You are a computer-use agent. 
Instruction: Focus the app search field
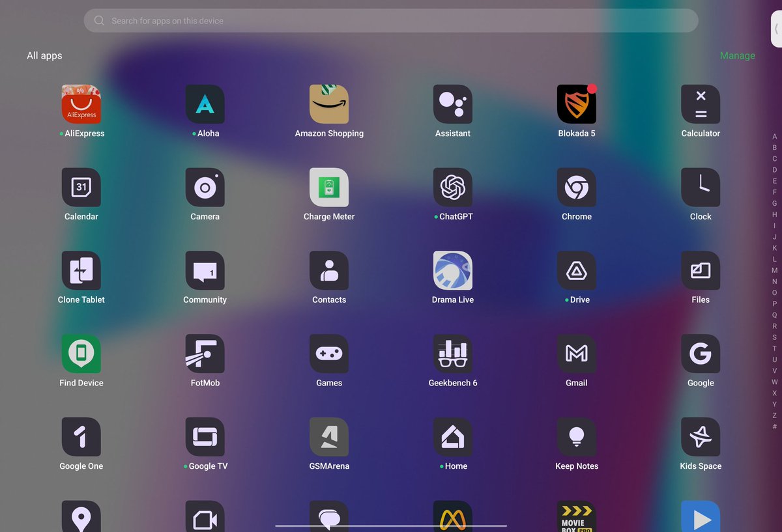click(x=391, y=21)
